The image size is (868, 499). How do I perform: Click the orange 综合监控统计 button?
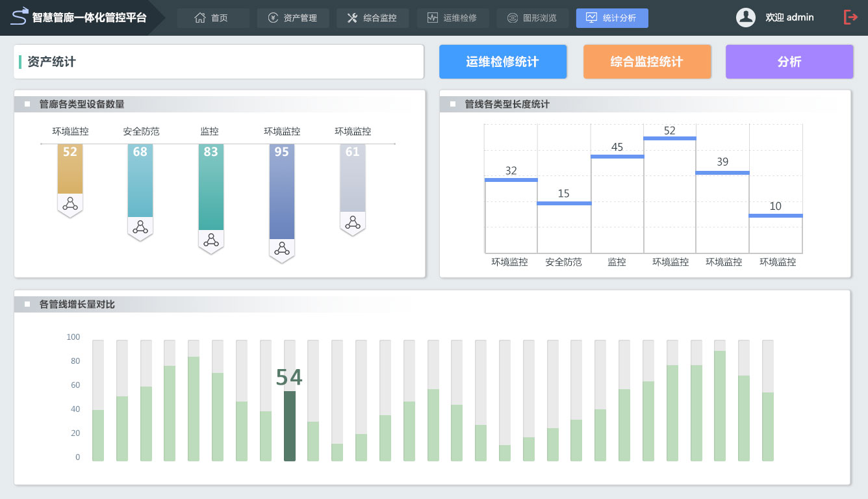[x=647, y=62]
